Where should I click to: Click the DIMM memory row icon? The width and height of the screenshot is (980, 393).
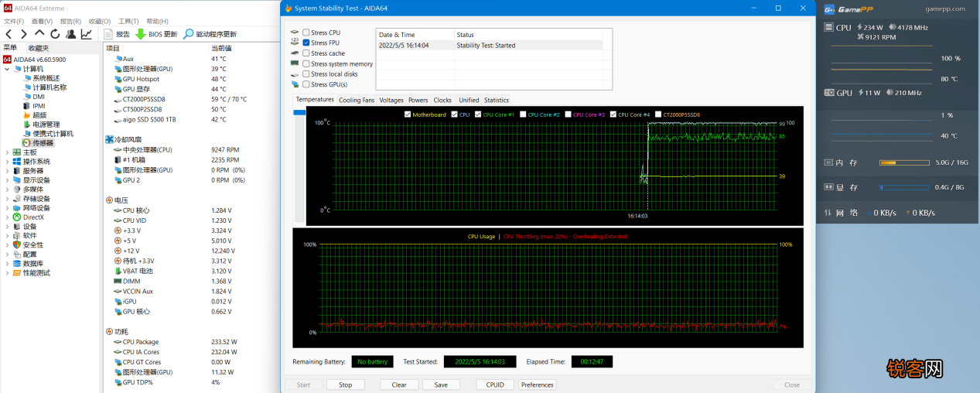pyautogui.click(x=118, y=282)
